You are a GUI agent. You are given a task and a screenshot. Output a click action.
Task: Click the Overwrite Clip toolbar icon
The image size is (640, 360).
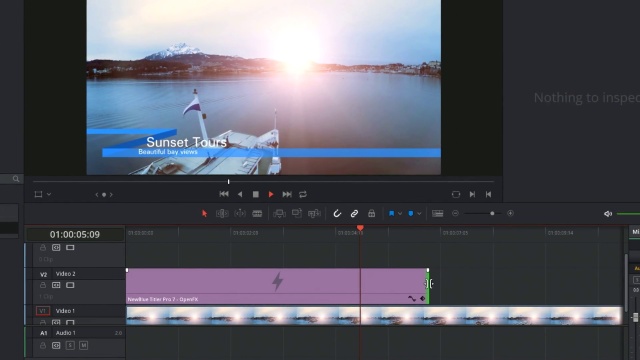click(x=297, y=213)
